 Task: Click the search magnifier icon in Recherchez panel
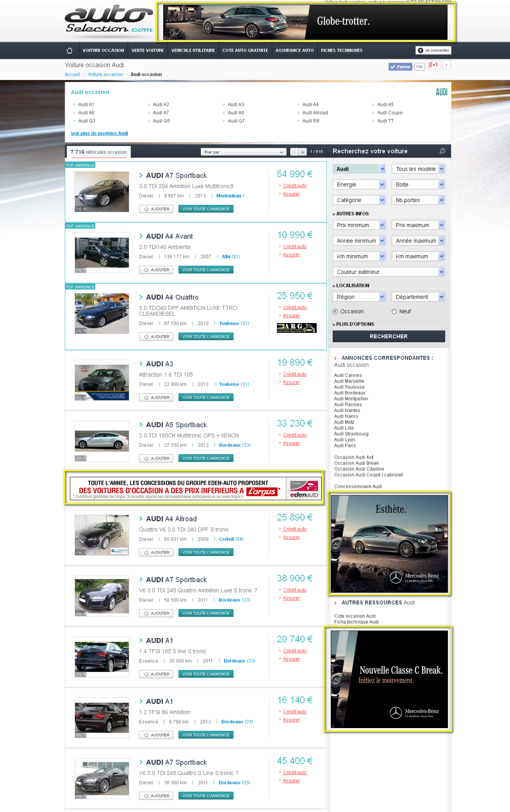pos(442,151)
